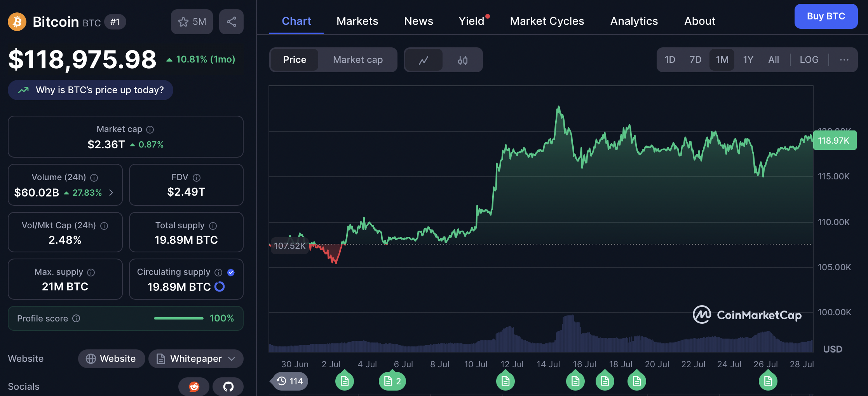Select the Market cap chart toggle
Screen dimensions: 868x396
pyautogui.click(x=358, y=60)
